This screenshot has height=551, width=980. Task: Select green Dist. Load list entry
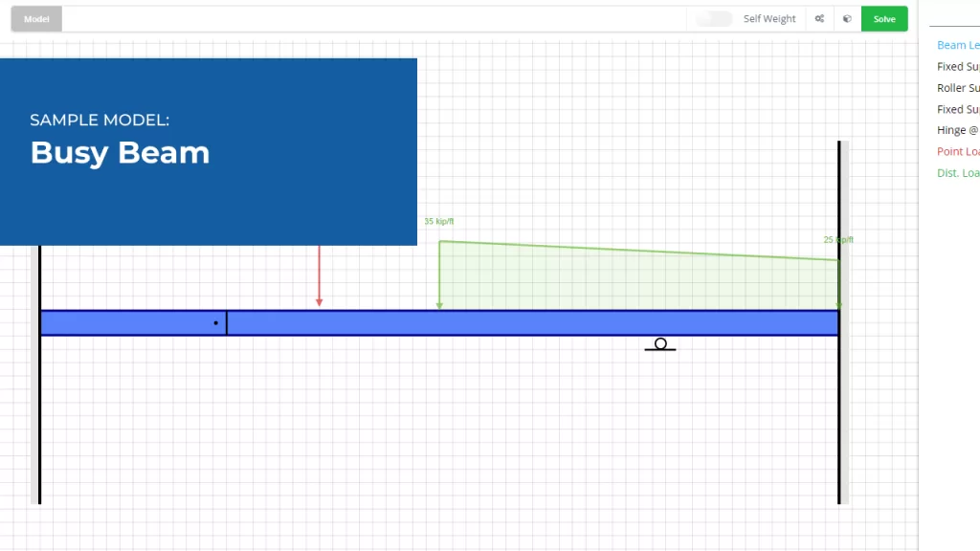pos(957,173)
